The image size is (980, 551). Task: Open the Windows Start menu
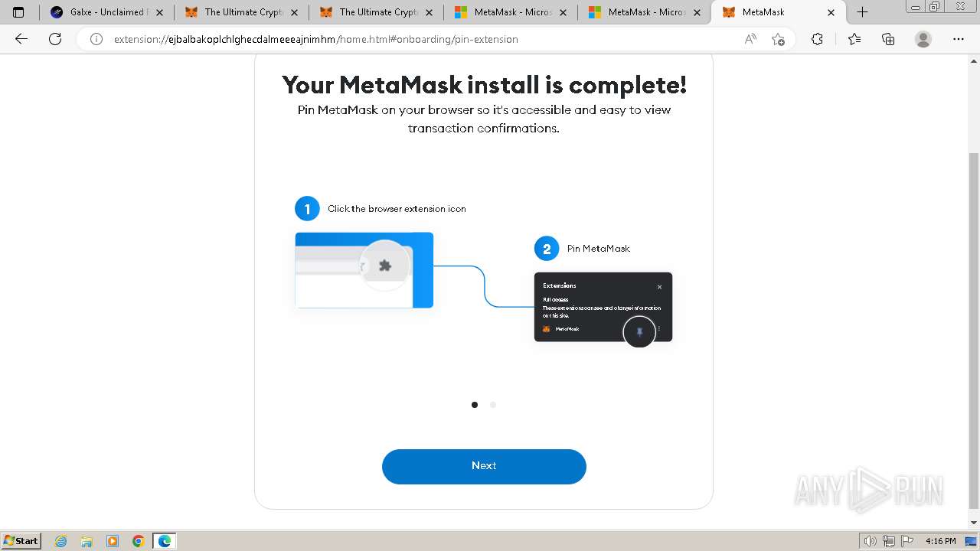point(21,540)
